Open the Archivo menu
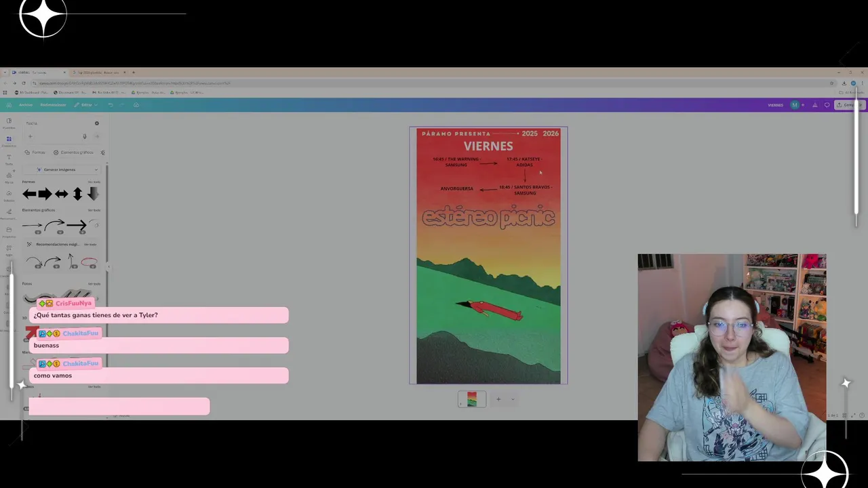 click(26, 105)
